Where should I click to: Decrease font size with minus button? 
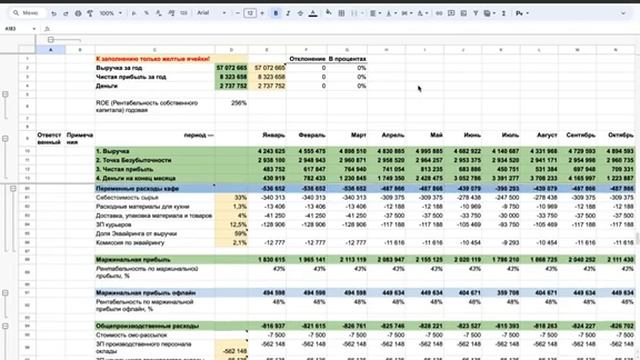coord(238,13)
